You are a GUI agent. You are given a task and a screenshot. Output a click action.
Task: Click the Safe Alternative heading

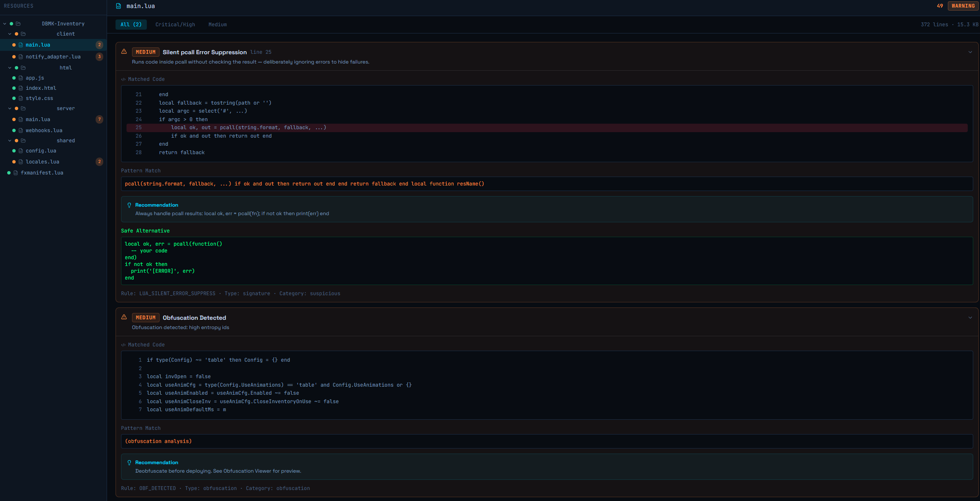coord(145,231)
